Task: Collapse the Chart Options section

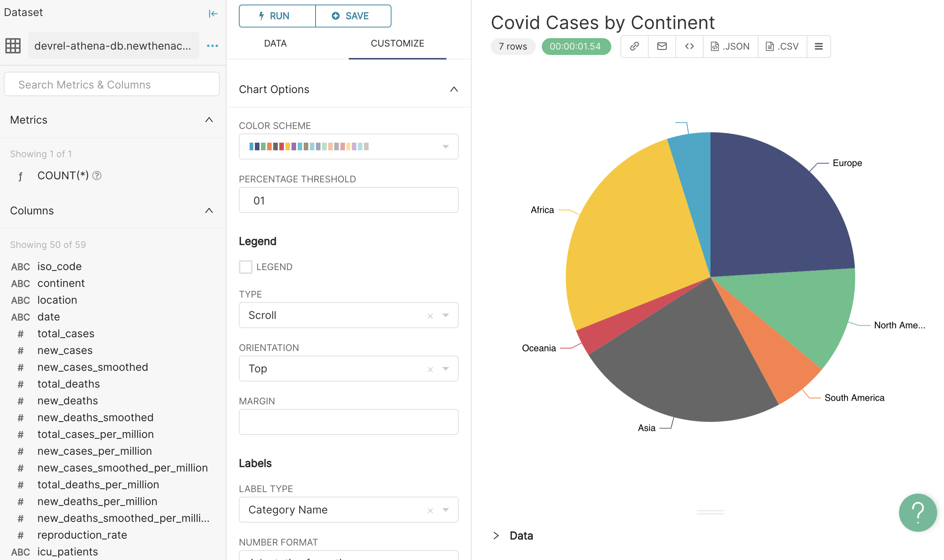Action: (x=453, y=89)
